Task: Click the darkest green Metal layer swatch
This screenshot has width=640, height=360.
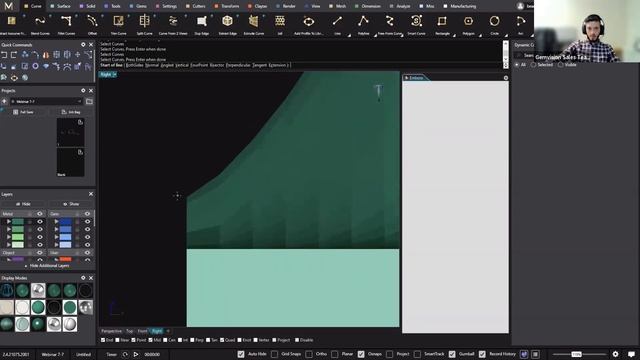Action: [18, 221]
